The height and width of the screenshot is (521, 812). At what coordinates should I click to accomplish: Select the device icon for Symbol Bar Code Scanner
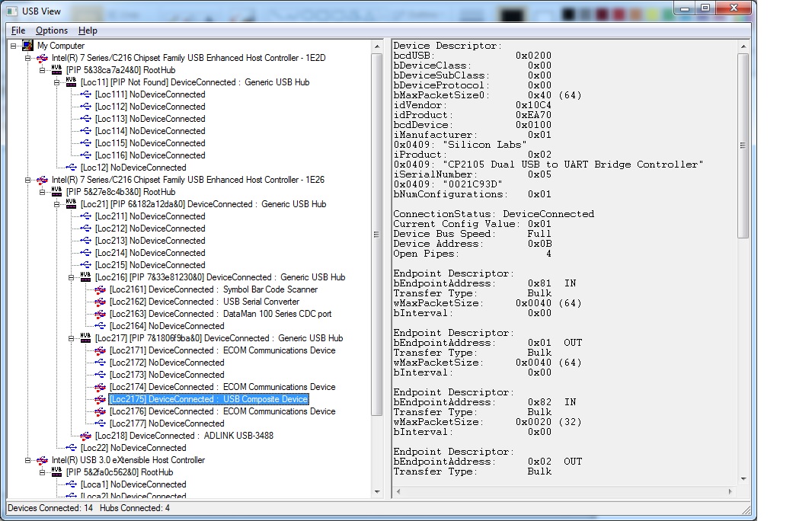pos(101,289)
